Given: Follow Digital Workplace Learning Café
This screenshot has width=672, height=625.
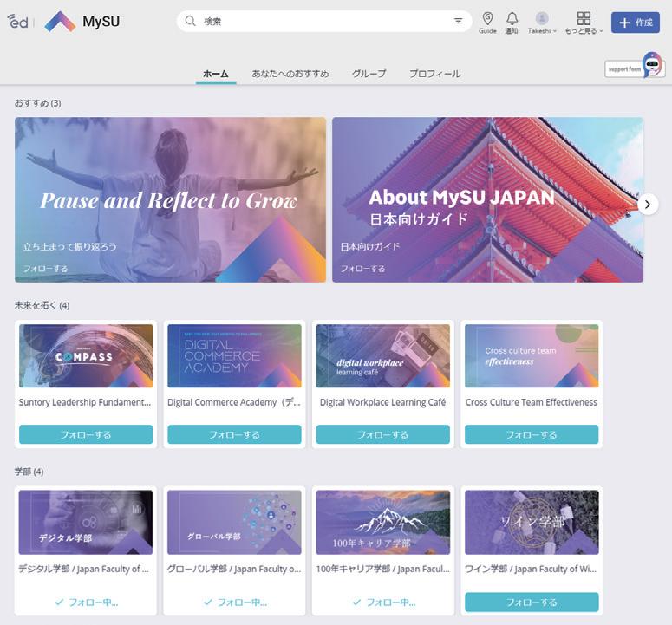Looking at the screenshot, I should tap(382, 434).
